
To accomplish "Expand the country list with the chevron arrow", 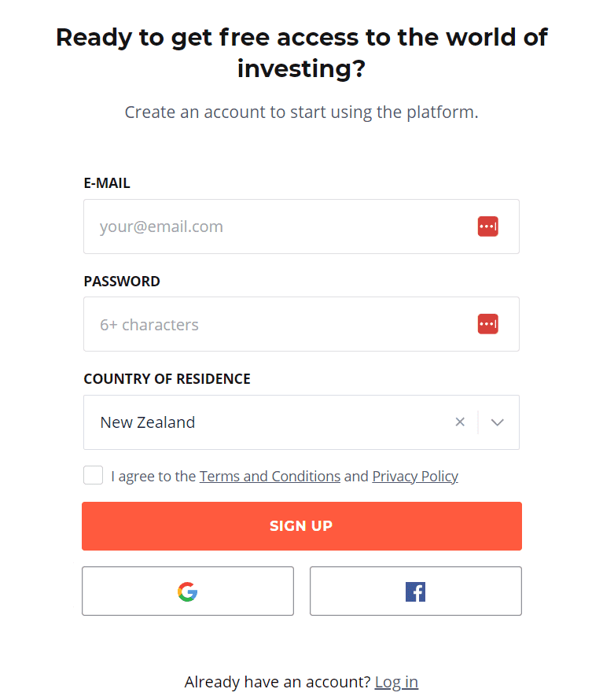I will [497, 422].
